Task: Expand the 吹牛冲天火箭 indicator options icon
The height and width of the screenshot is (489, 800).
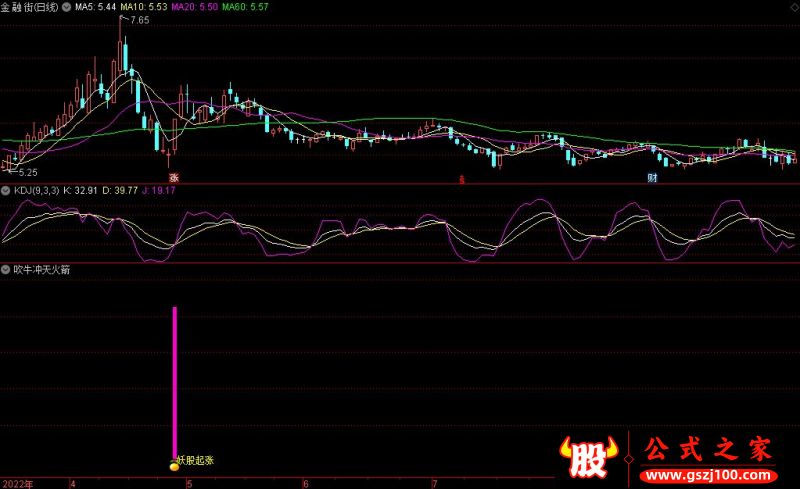Action: pyautogui.click(x=6, y=270)
